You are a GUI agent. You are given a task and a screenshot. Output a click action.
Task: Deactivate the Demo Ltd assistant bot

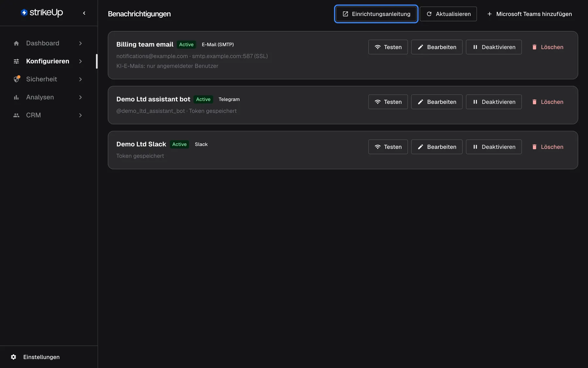tap(494, 102)
